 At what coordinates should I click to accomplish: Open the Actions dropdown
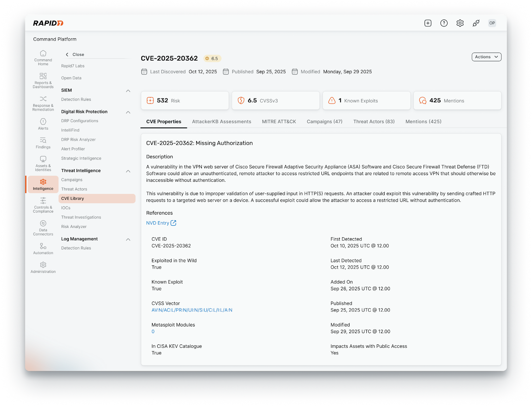pos(486,57)
